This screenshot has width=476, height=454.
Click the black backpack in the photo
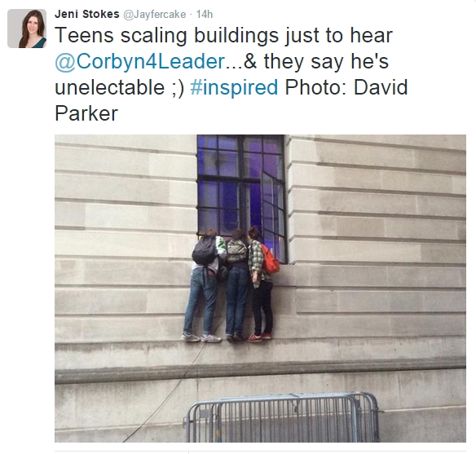tap(204, 250)
